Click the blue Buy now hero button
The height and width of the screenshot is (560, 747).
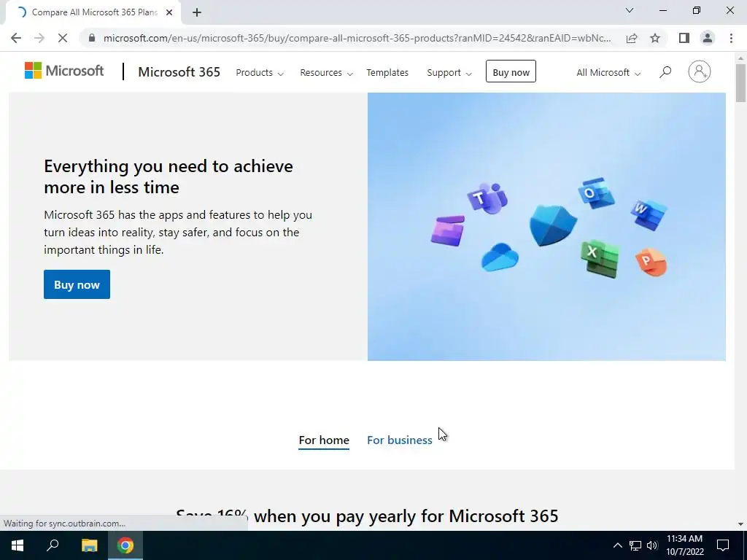point(77,285)
